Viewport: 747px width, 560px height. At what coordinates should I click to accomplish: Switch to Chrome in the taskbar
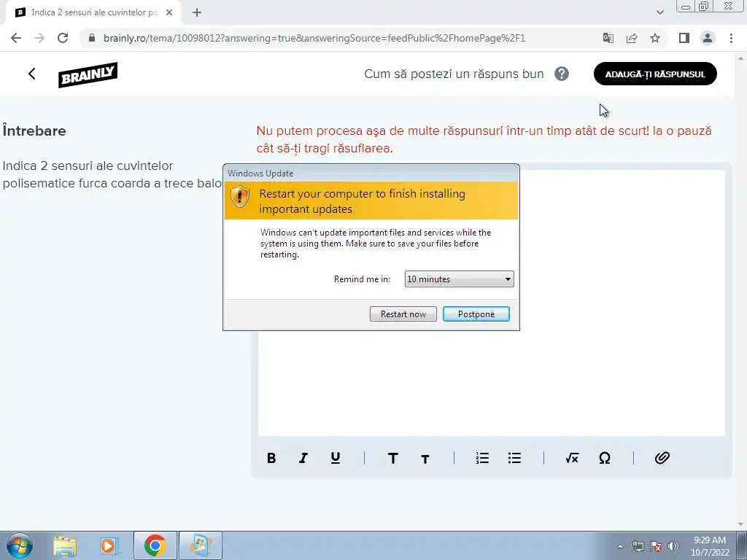pos(155,545)
